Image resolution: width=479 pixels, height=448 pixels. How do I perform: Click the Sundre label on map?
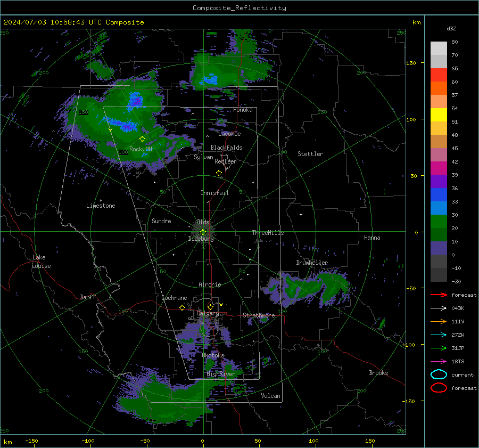[161, 221]
